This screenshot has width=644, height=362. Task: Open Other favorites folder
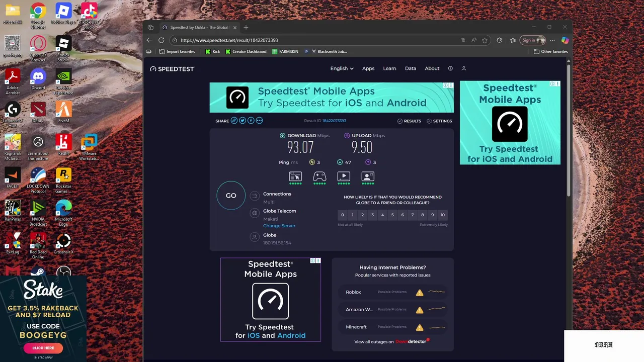[551, 51]
